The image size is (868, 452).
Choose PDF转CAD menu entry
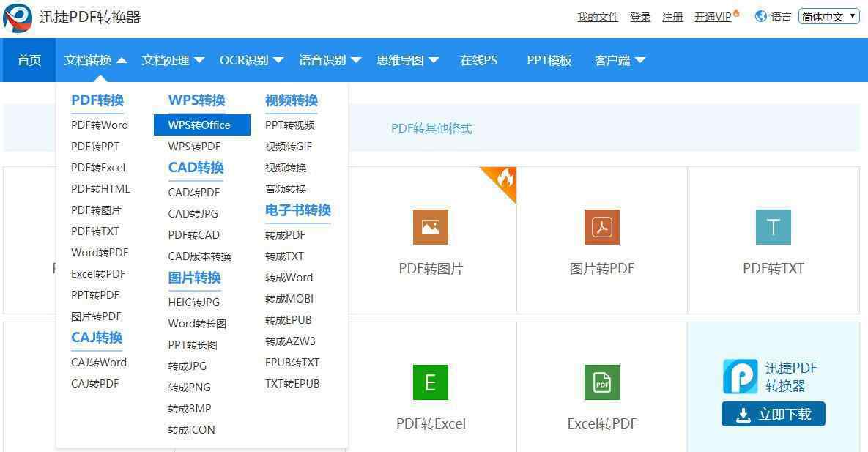tap(194, 235)
